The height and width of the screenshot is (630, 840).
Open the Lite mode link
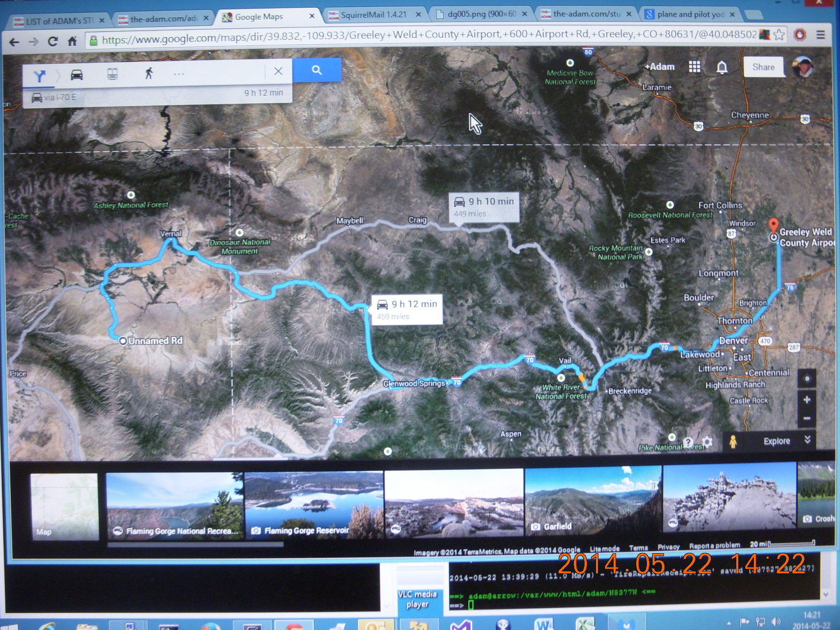click(604, 549)
